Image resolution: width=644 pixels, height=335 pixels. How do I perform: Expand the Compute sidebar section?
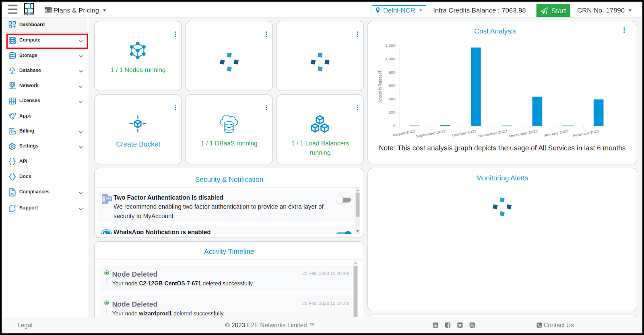pos(47,41)
